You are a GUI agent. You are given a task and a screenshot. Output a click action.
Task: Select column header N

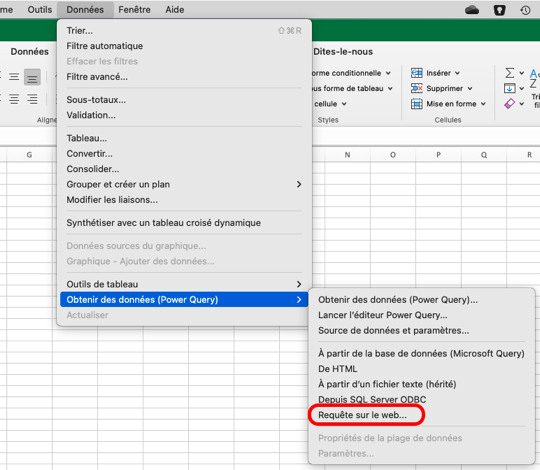click(x=347, y=155)
